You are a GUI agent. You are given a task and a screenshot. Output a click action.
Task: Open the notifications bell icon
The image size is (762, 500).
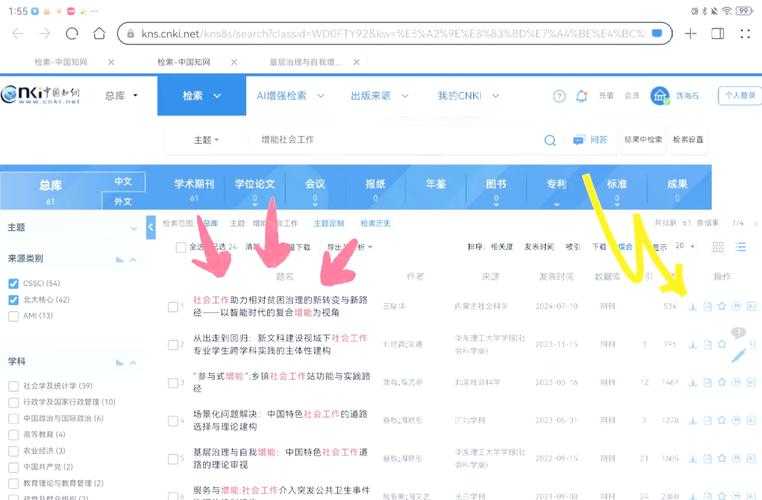click(x=581, y=96)
